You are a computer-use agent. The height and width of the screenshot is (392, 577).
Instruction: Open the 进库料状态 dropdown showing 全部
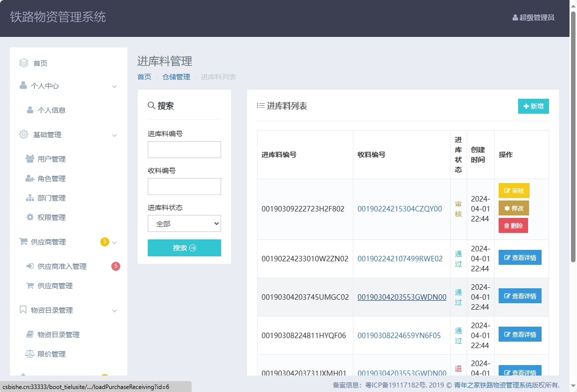[x=184, y=223]
